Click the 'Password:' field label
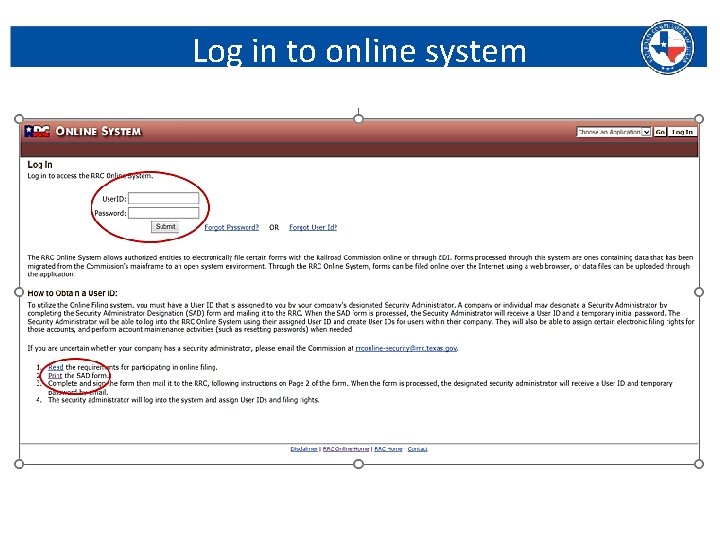 (110, 213)
